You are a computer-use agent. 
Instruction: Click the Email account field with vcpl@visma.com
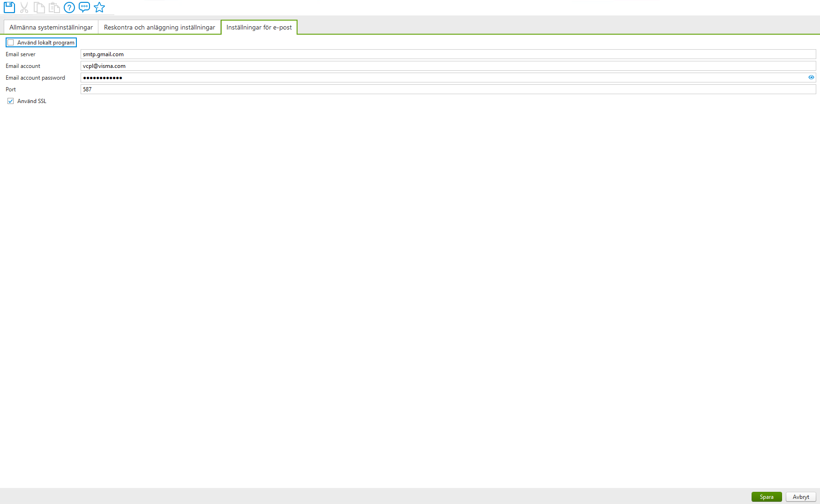tap(328, 66)
